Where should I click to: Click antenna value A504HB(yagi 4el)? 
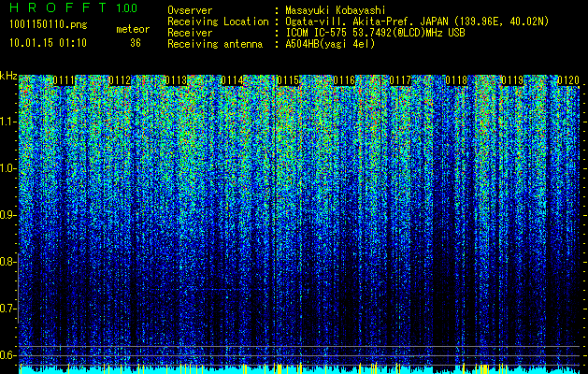pos(330,44)
